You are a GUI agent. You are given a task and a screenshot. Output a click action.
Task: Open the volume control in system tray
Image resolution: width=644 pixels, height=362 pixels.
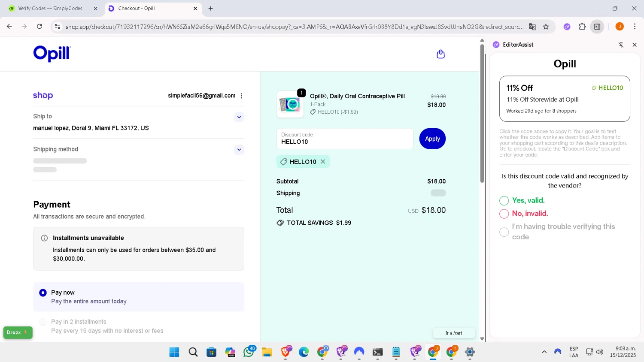[x=600, y=352]
